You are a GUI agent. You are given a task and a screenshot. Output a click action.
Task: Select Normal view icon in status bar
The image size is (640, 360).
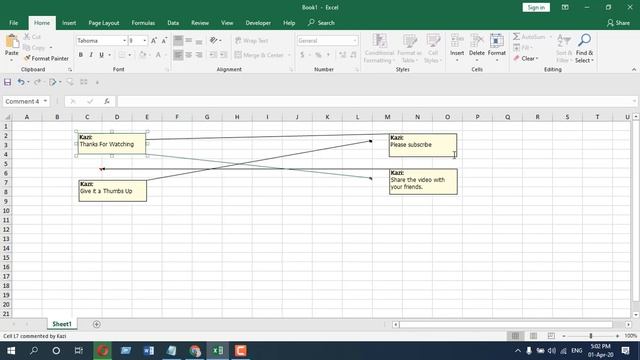[515, 336]
